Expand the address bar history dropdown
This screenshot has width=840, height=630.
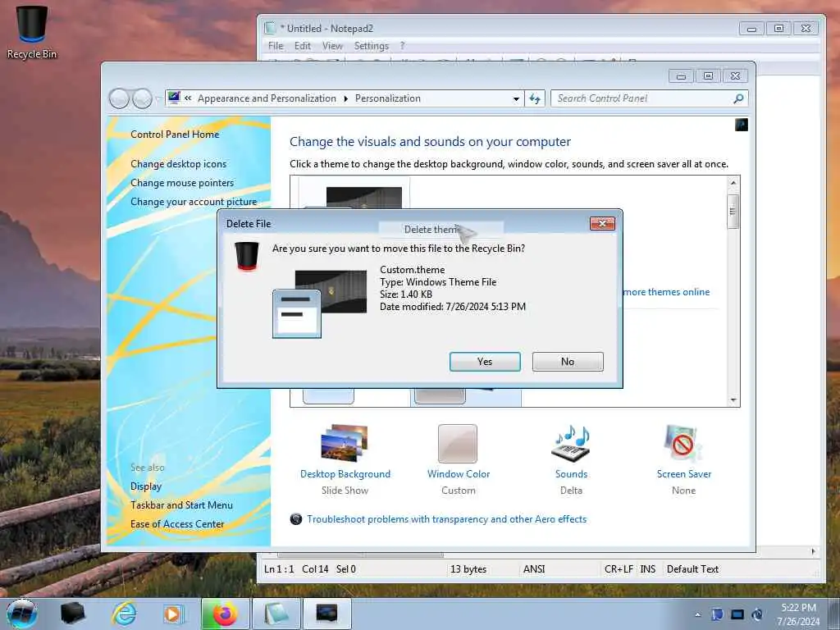516,98
